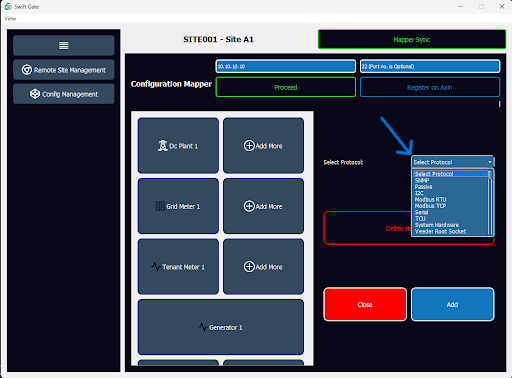Click the green Proceed button
This screenshot has width=512, height=378.
[286, 87]
